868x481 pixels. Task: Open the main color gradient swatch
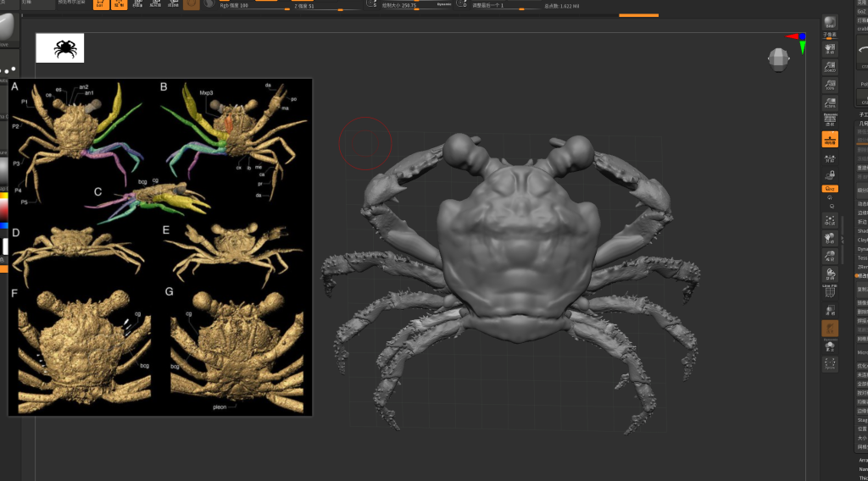(x=4, y=209)
